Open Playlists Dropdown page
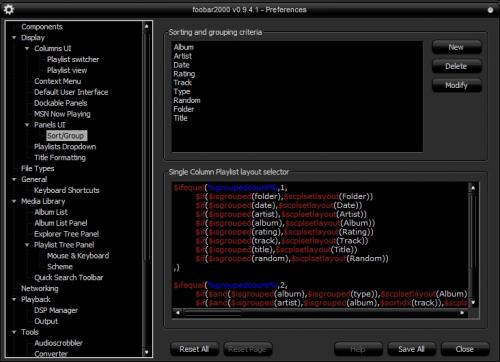Viewport: 500px width, 362px height. pos(65,147)
